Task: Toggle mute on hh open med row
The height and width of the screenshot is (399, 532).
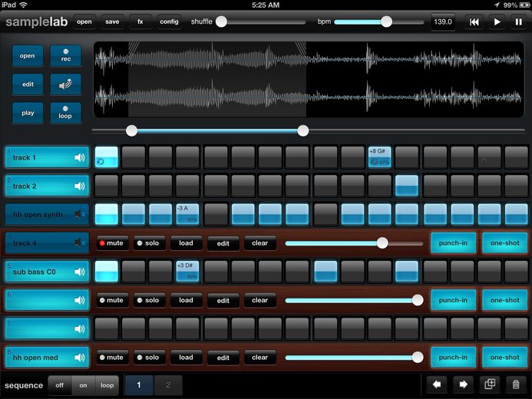Action: (x=112, y=358)
